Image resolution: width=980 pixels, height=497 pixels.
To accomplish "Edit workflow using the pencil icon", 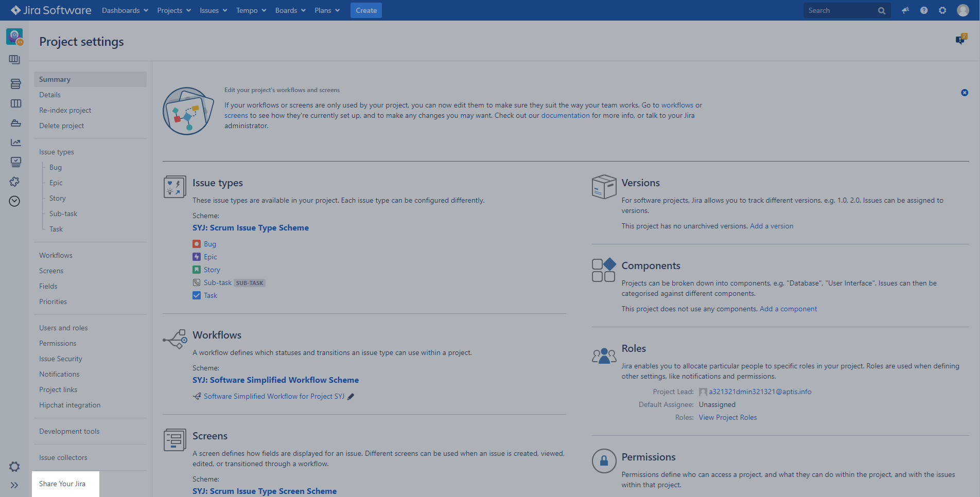I will pos(351,397).
